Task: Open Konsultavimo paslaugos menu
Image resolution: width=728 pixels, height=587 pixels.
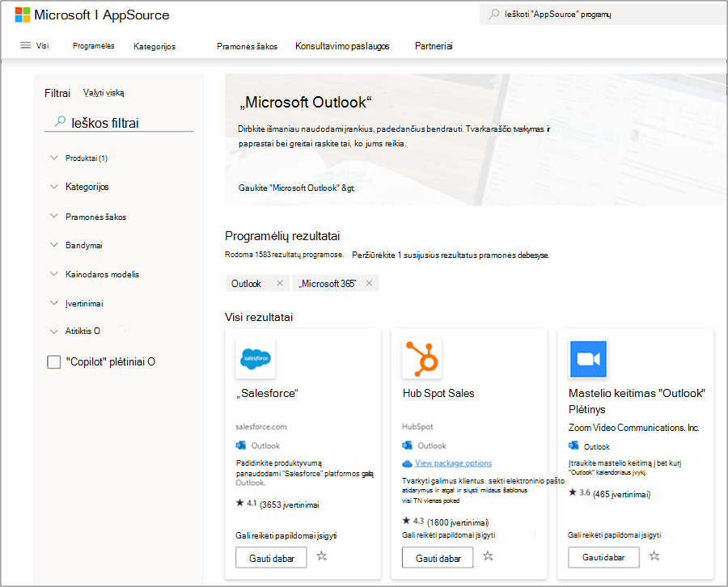Action: coord(342,46)
